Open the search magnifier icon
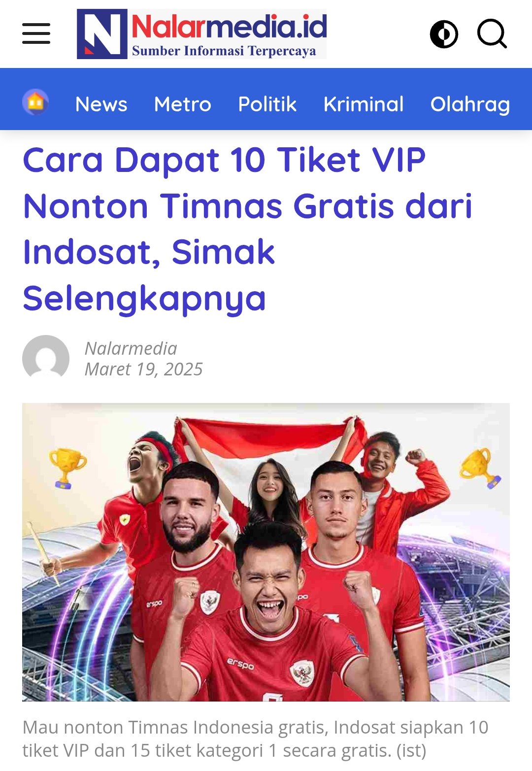 click(x=492, y=34)
